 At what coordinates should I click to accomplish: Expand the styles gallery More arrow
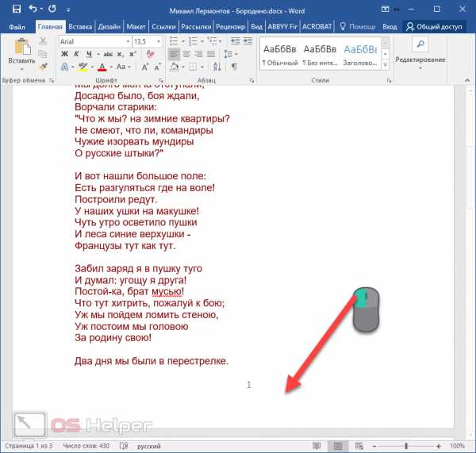point(386,64)
